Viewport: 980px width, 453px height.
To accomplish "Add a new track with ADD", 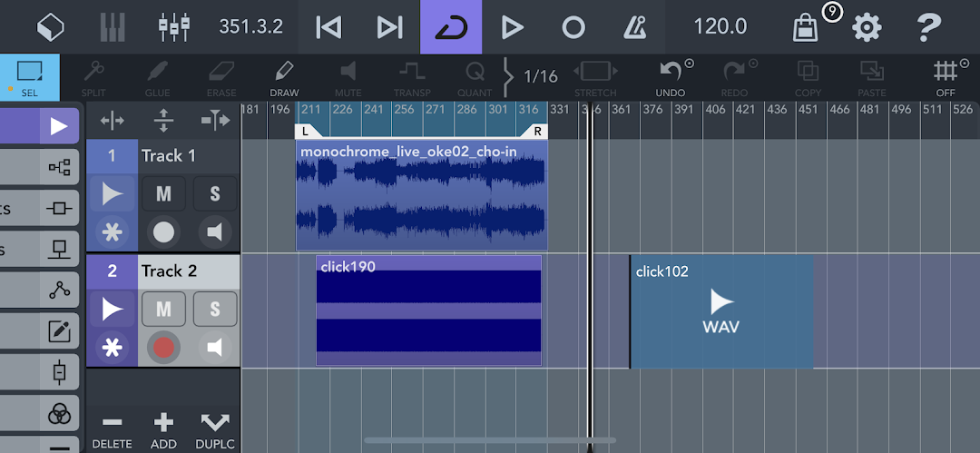I will [163, 430].
